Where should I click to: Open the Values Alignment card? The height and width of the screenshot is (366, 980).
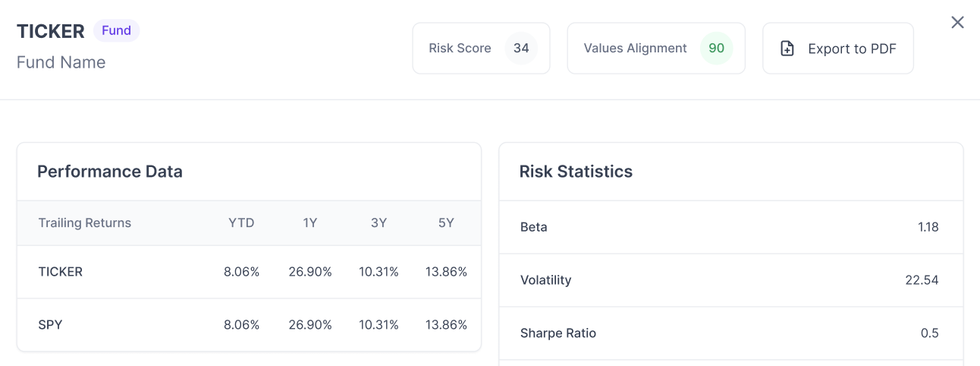point(656,48)
